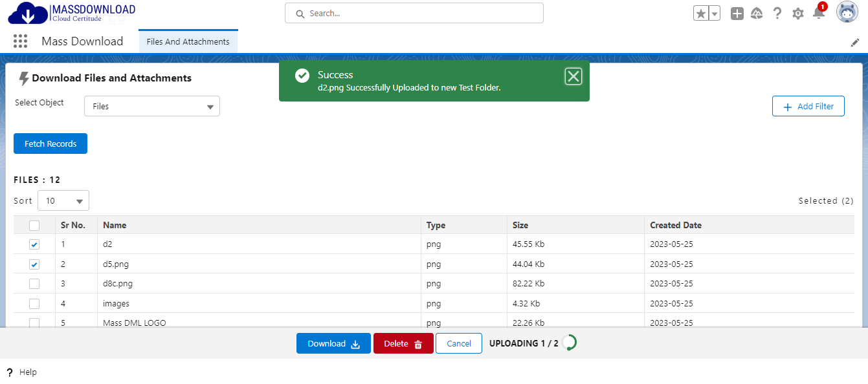Open the notifications bell
The width and height of the screenshot is (868, 384).
click(x=819, y=14)
